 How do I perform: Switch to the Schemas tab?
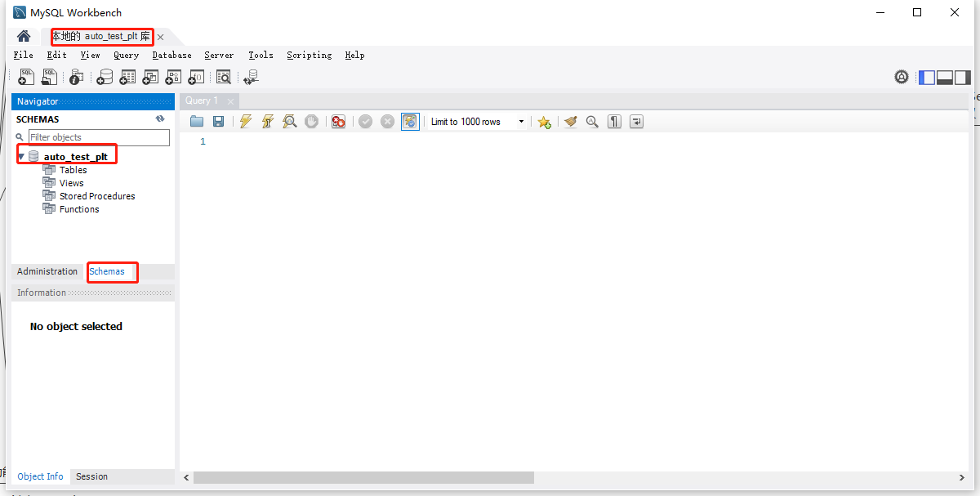point(107,271)
